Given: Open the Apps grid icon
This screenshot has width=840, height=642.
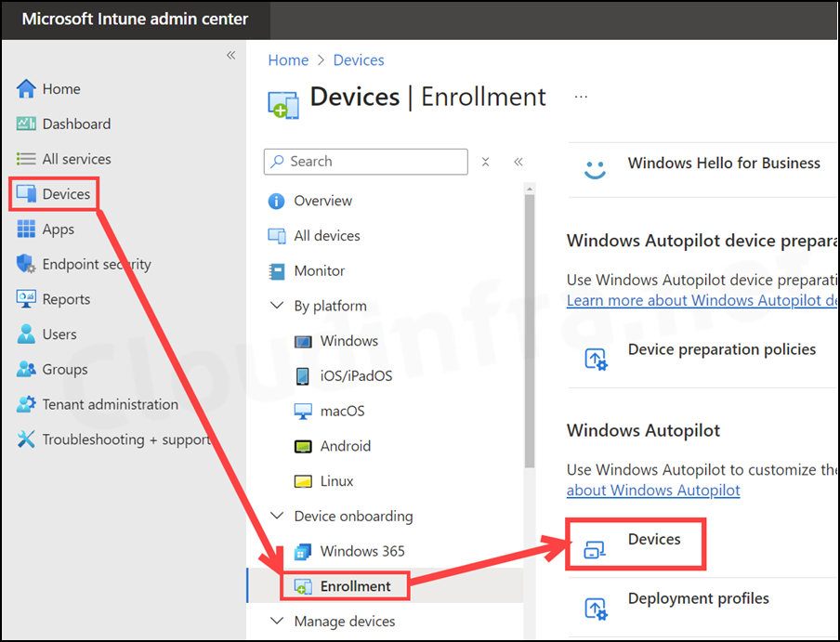Looking at the screenshot, I should (26, 229).
